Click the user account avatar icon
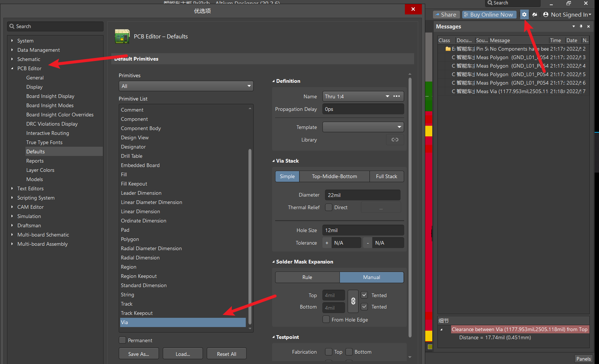The image size is (599, 364). pyautogui.click(x=546, y=14)
